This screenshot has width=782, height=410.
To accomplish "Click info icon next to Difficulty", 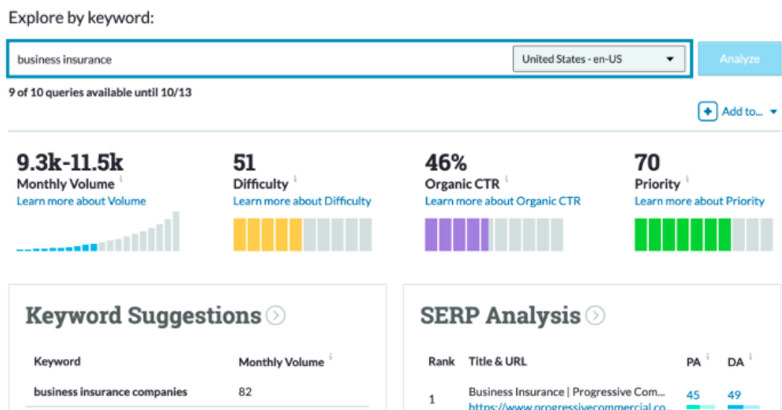I will coord(295,181).
